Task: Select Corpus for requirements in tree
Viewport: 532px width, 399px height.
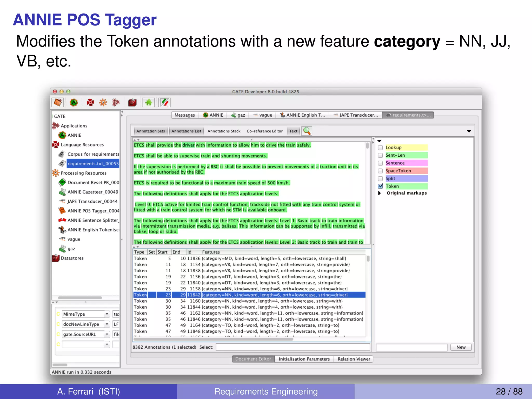Action: pyautogui.click(x=93, y=154)
